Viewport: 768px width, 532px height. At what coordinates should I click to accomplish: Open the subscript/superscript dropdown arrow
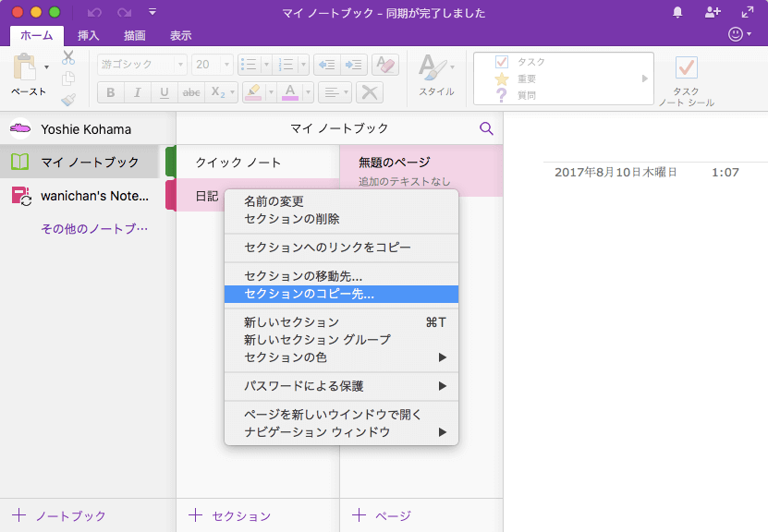click(233, 92)
